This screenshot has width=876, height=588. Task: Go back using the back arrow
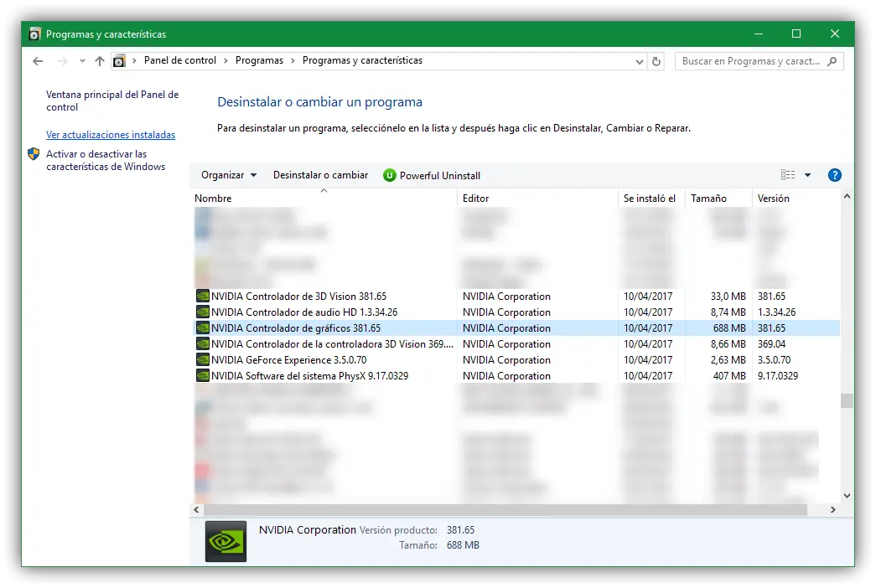click(38, 61)
